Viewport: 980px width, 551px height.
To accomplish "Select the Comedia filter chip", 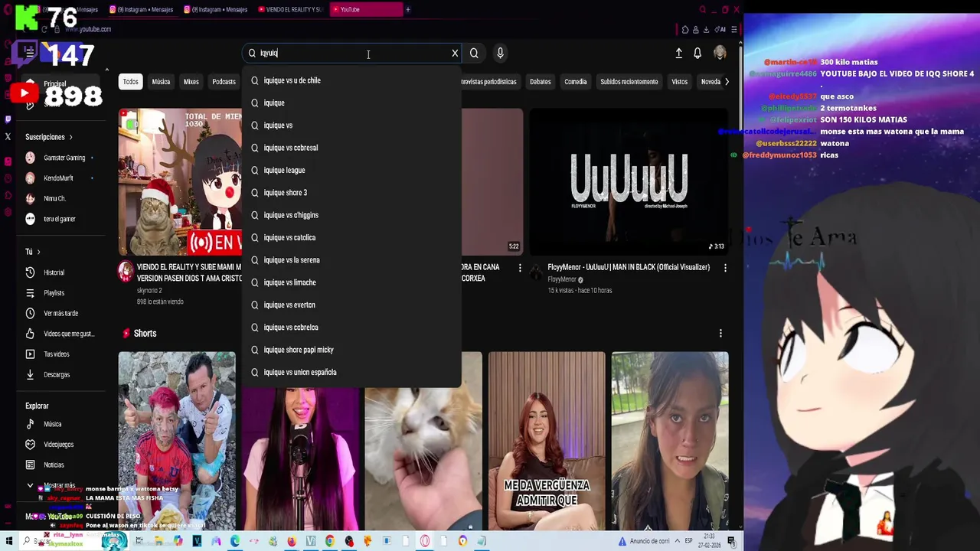I will tap(576, 82).
